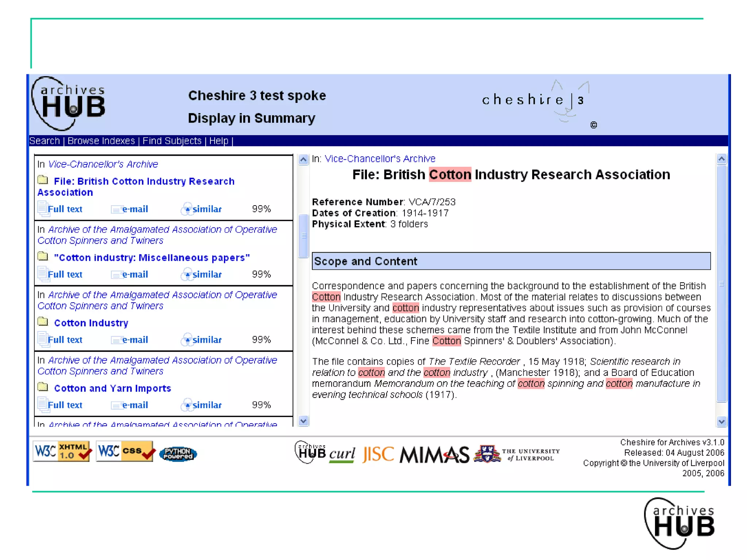Screen dimensions: 747x560
Task: Click the results list scrollbar thumb
Action: pyautogui.click(x=303, y=236)
